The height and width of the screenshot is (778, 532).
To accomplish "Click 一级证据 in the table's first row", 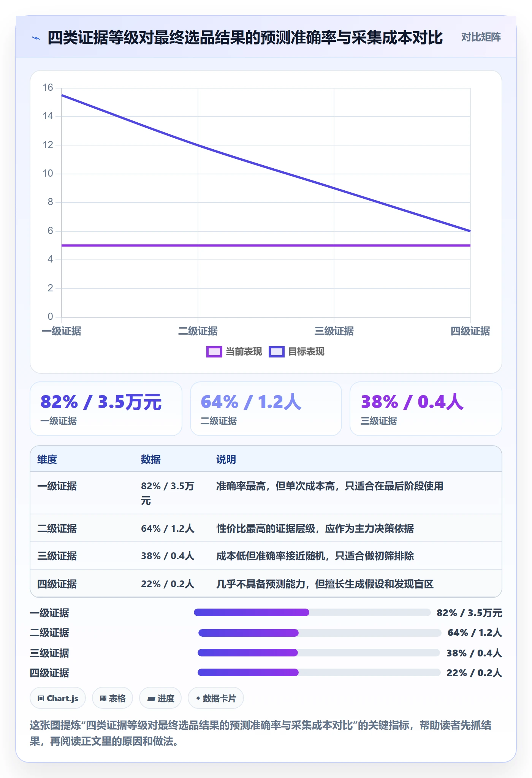I will coord(57,486).
